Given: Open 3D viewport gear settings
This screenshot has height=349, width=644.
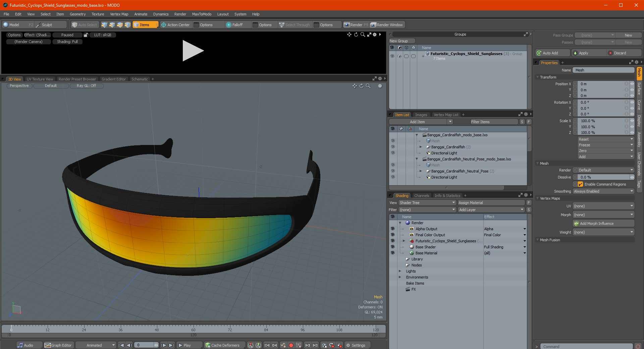Looking at the screenshot, I should 380,86.
